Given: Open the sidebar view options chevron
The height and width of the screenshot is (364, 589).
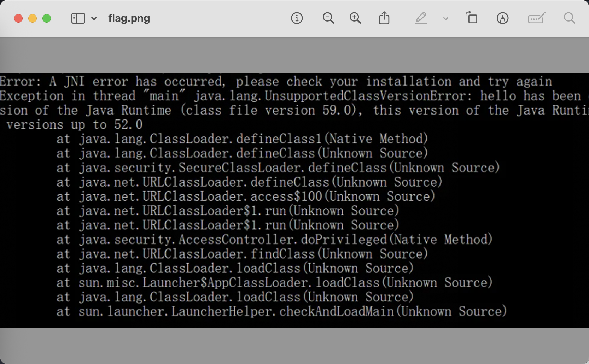Looking at the screenshot, I should pos(94,18).
